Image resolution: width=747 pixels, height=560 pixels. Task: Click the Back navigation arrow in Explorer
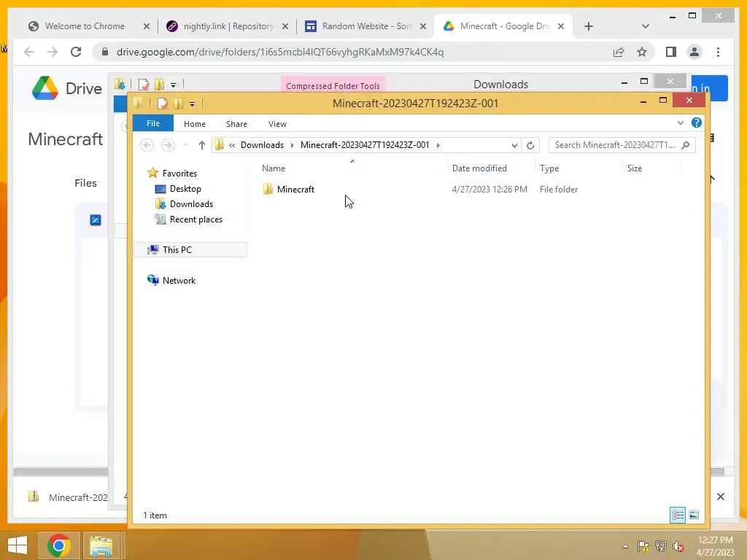click(147, 145)
